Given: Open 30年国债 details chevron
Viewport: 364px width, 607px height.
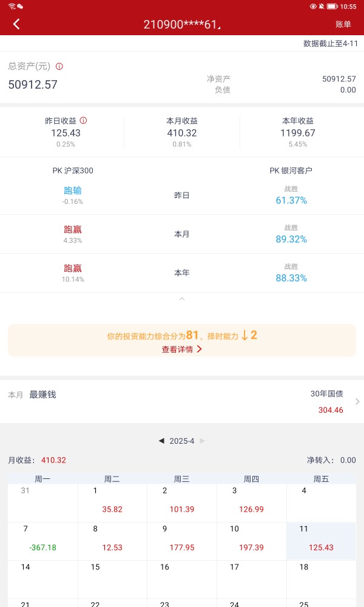Looking at the screenshot, I should [x=357, y=401].
